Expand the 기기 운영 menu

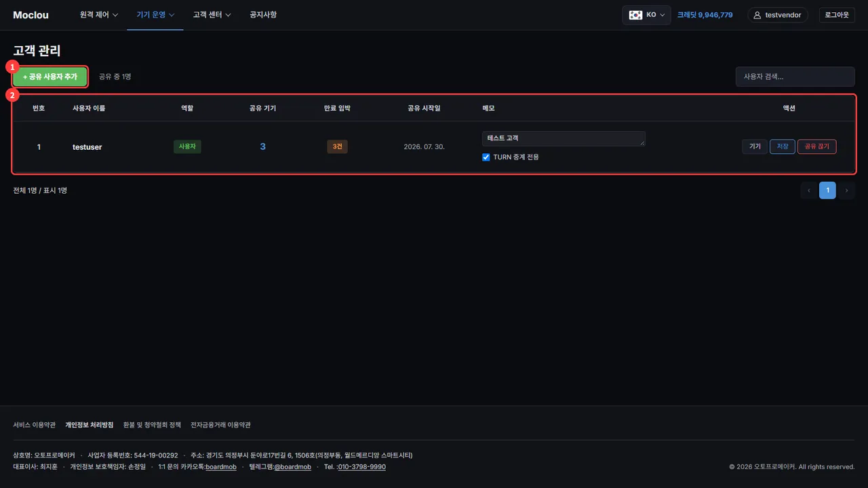click(155, 15)
